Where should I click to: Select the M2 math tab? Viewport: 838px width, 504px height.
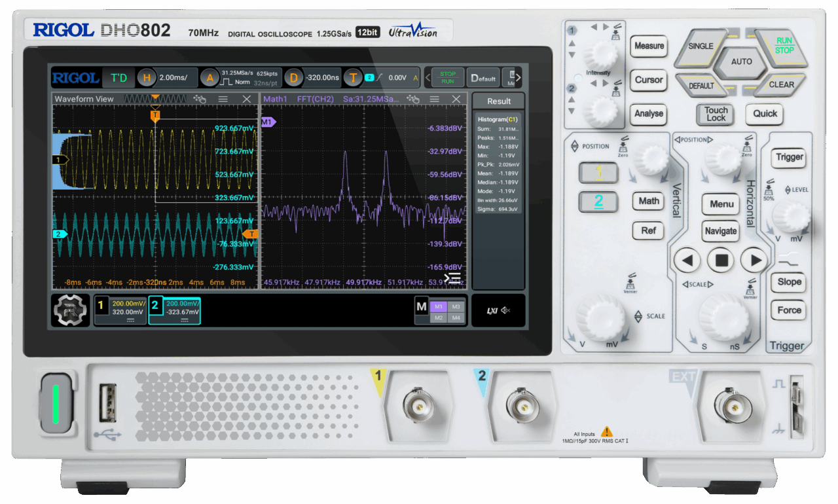(x=439, y=317)
